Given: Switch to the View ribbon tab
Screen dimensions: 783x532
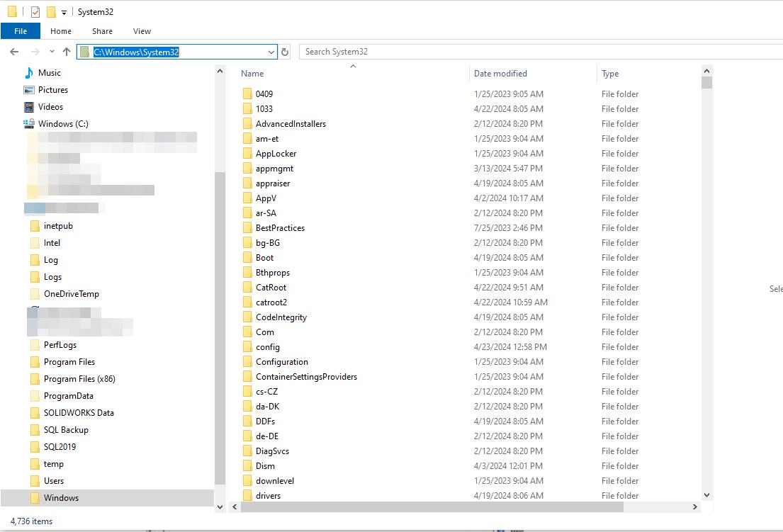Looking at the screenshot, I should [142, 31].
